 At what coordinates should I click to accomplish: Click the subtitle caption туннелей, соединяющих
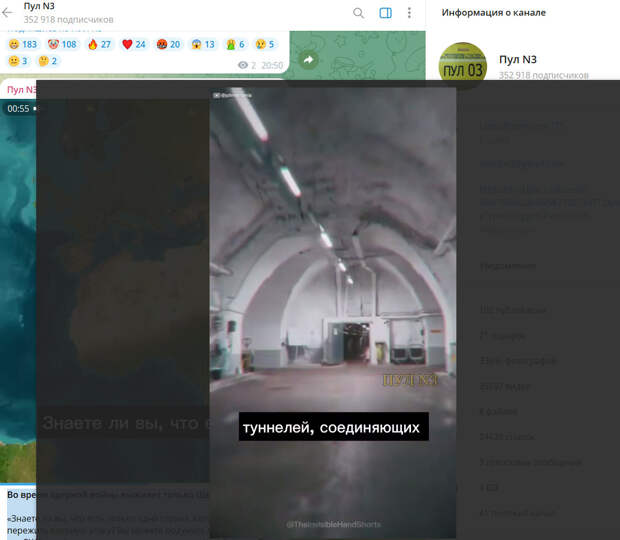pos(334,427)
